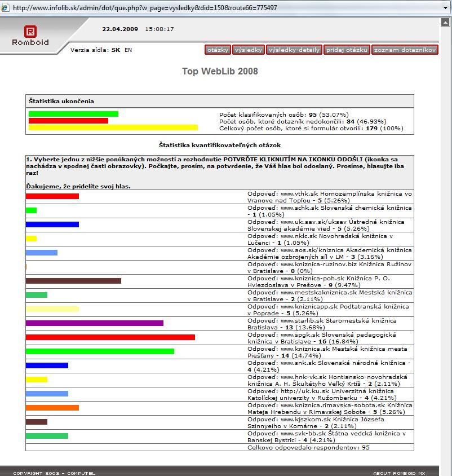Viewport: 452px width, 476px height.
Task: Click the Štatistika ukončenia header
Action: [x=220, y=101]
